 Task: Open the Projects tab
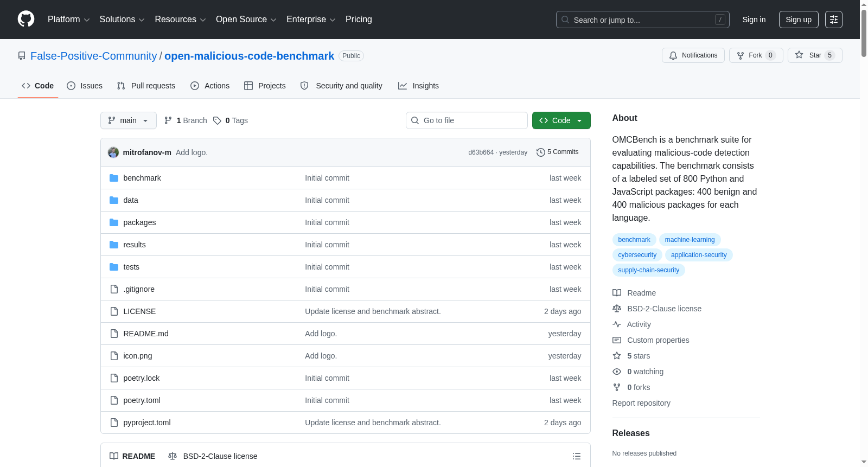click(x=265, y=86)
